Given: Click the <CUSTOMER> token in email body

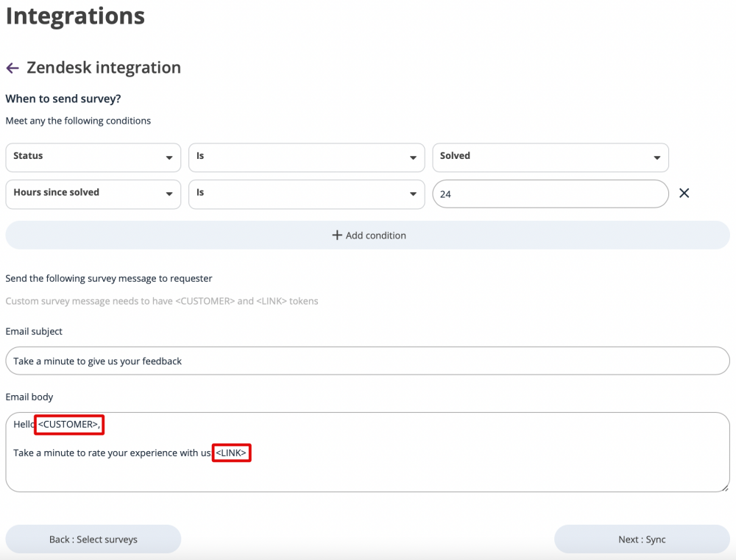Looking at the screenshot, I should click(x=68, y=425).
